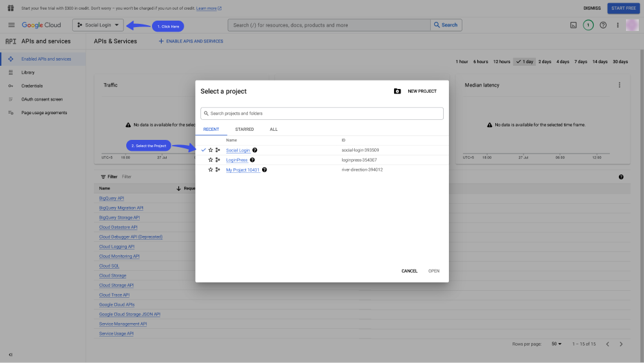
Task: Open rows per page dropdown showing 50
Action: coord(556,344)
